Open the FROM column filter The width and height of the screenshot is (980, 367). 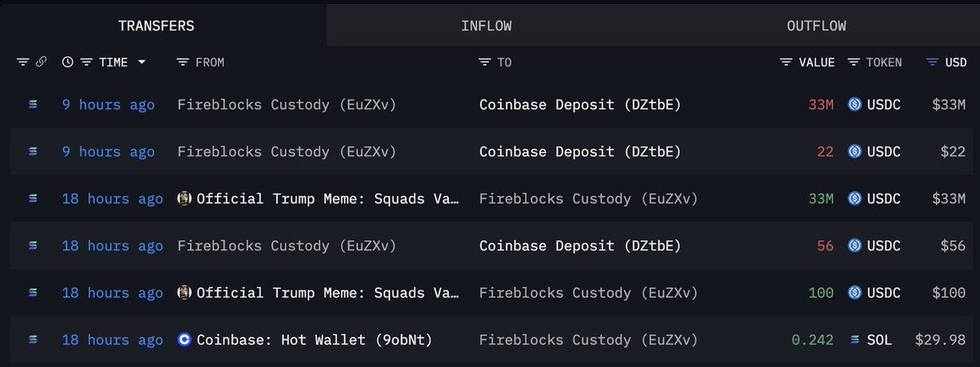click(x=183, y=62)
